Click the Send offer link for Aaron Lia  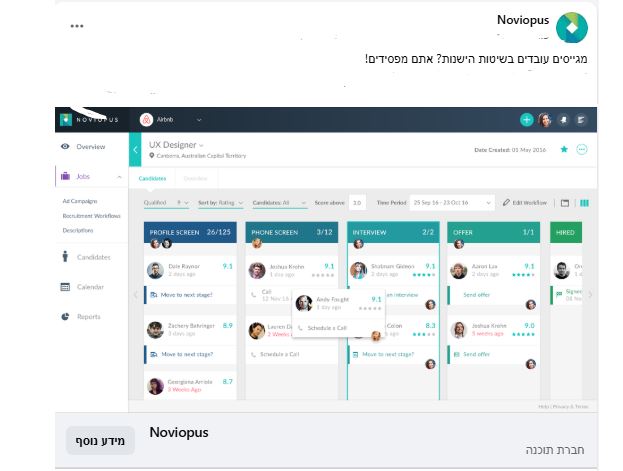tap(475, 295)
